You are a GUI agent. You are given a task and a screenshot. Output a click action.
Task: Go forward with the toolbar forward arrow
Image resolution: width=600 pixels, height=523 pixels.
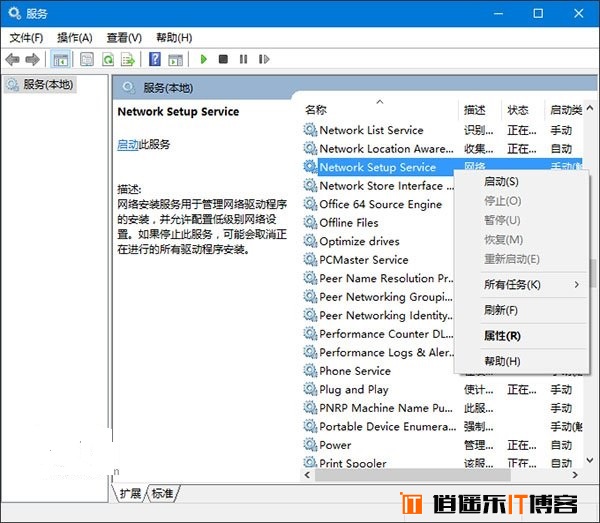click(33, 59)
